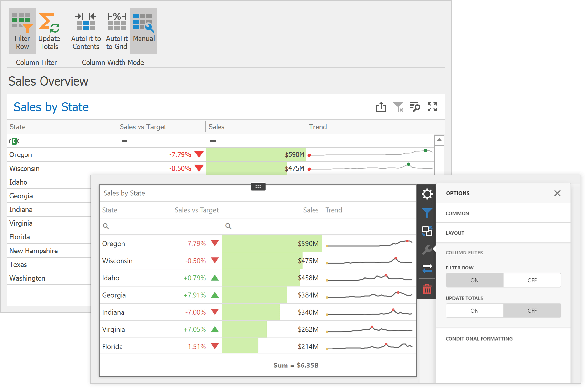Image resolution: width=588 pixels, height=390 pixels.
Task: Select AutoFit to Contents column width mode
Action: [86, 31]
